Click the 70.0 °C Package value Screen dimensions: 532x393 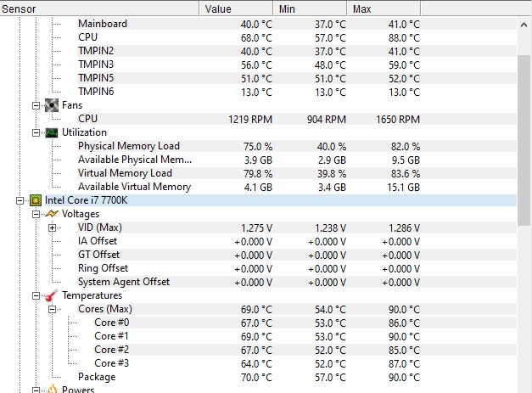256,378
